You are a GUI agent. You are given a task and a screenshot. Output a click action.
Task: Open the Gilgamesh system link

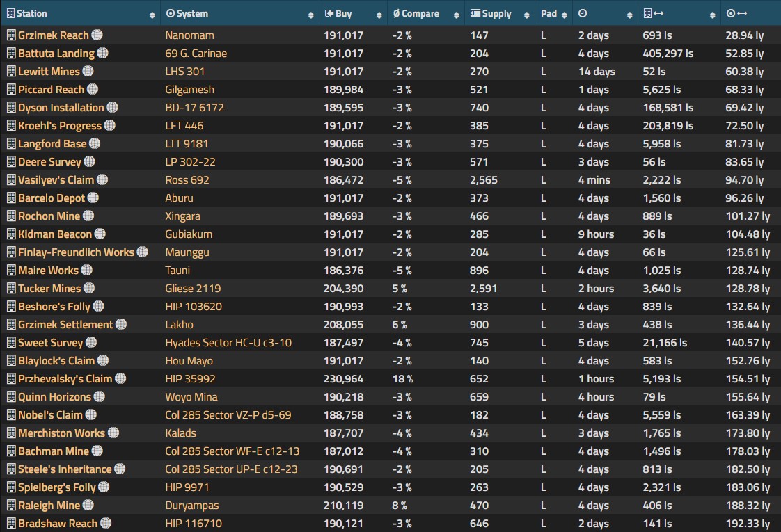[x=190, y=90]
